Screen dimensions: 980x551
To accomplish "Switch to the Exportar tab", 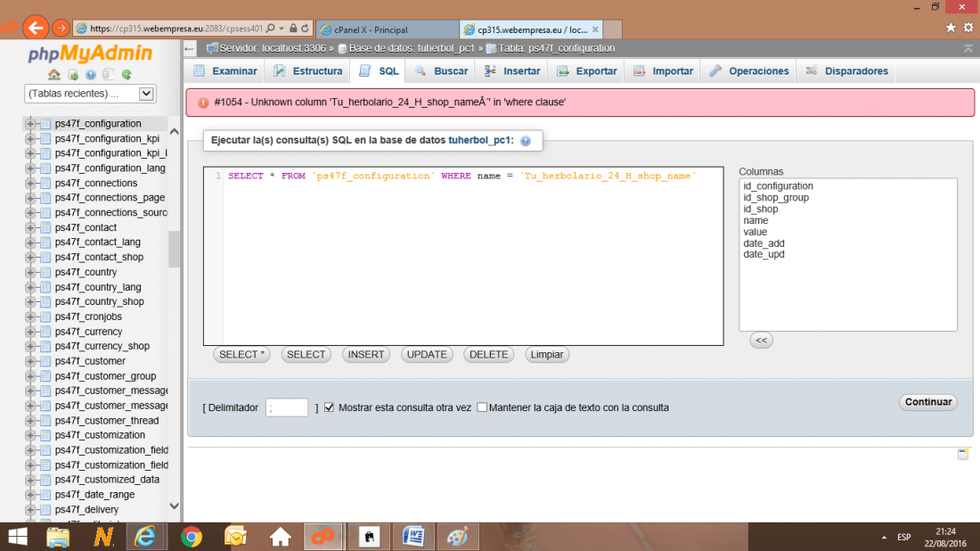I will (x=587, y=71).
